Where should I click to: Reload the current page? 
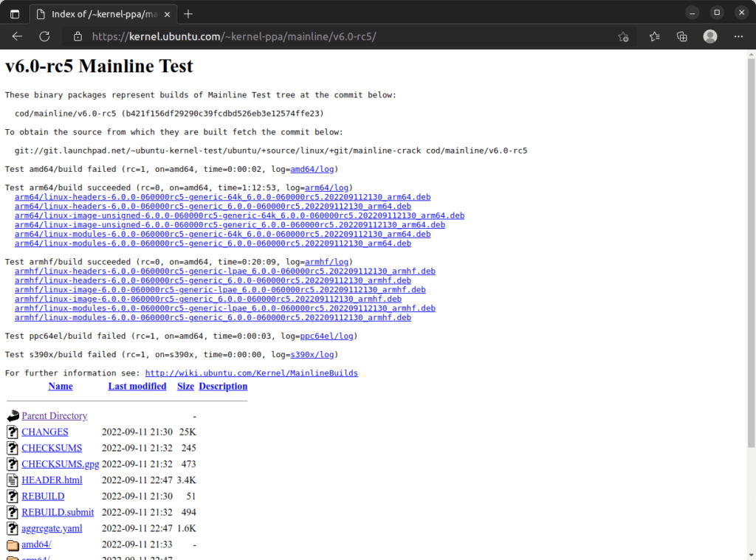point(44,37)
